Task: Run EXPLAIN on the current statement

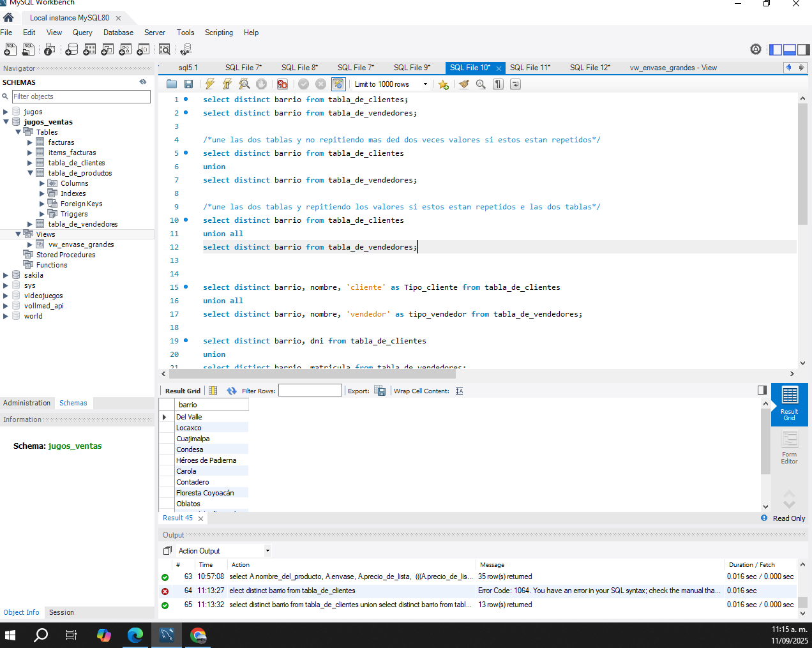Action: (244, 84)
